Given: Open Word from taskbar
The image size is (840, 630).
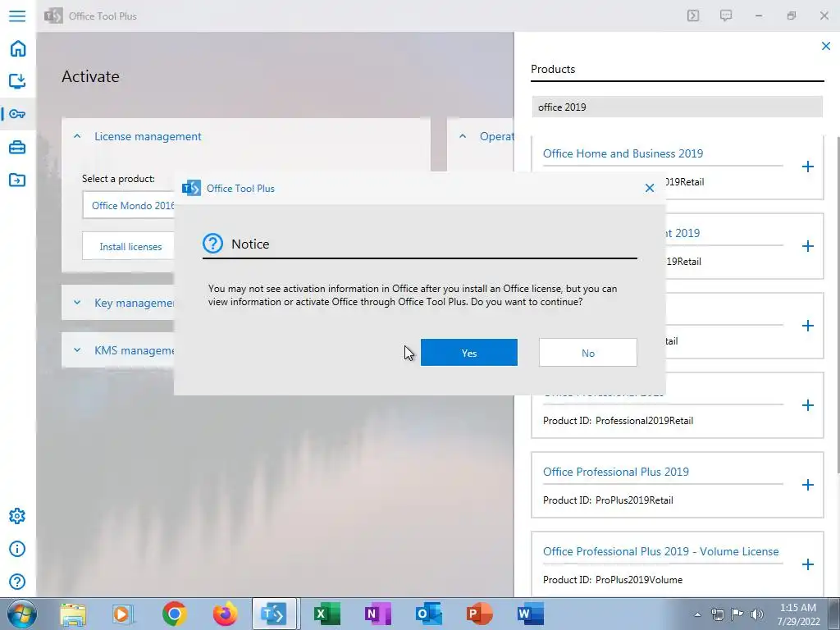Looking at the screenshot, I should click(x=530, y=614).
